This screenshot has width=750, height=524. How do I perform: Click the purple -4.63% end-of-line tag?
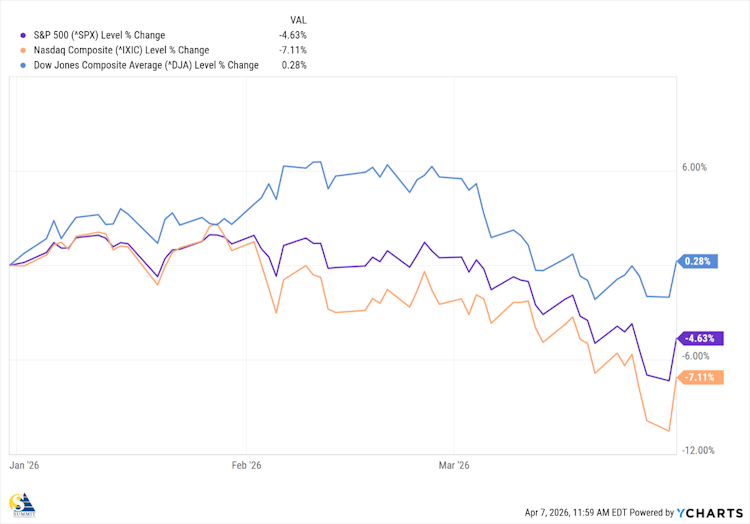[699, 339]
